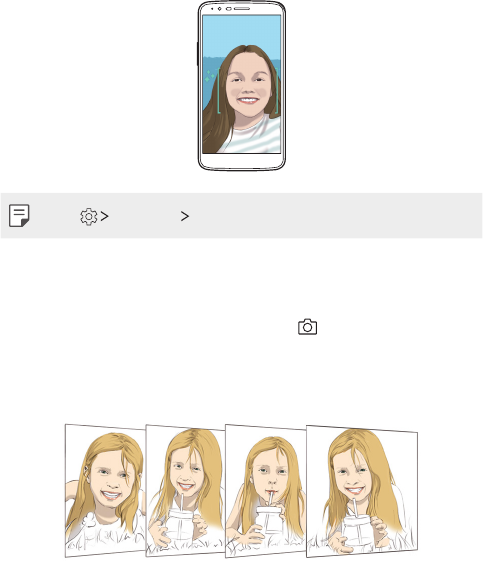The width and height of the screenshot is (483, 561).
Task: Select the third photo of the girl drinking
Action: (x=265, y=491)
